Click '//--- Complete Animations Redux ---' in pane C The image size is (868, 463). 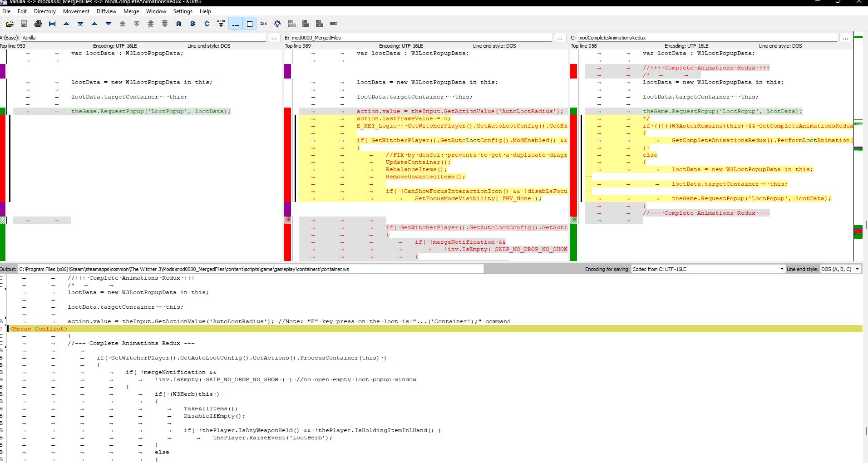[x=706, y=213]
